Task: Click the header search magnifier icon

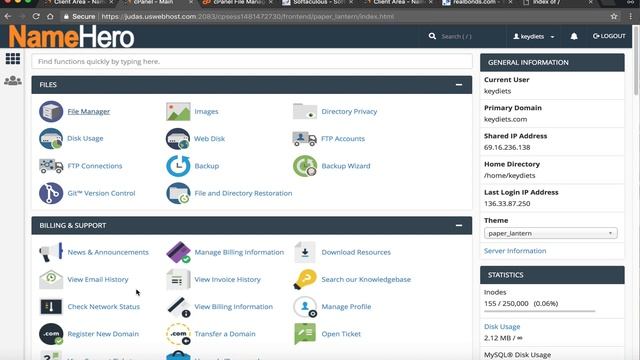Action: click(432, 36)
